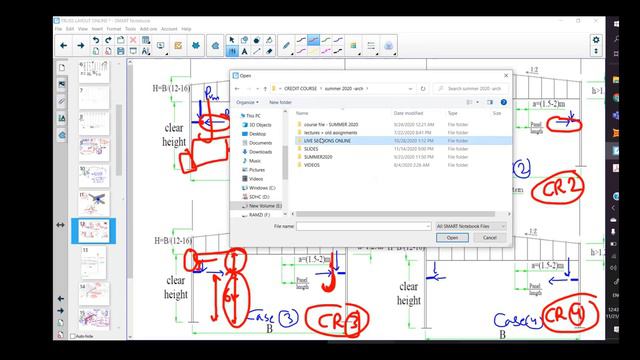
Task: Click the blue puzzle Add-ons icon
Action: (196, 46)
